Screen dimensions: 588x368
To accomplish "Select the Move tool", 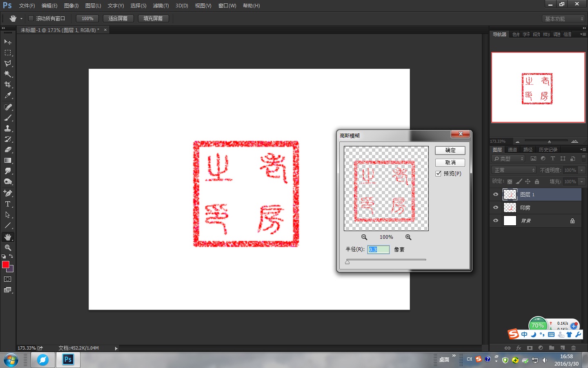I will 7,42.
